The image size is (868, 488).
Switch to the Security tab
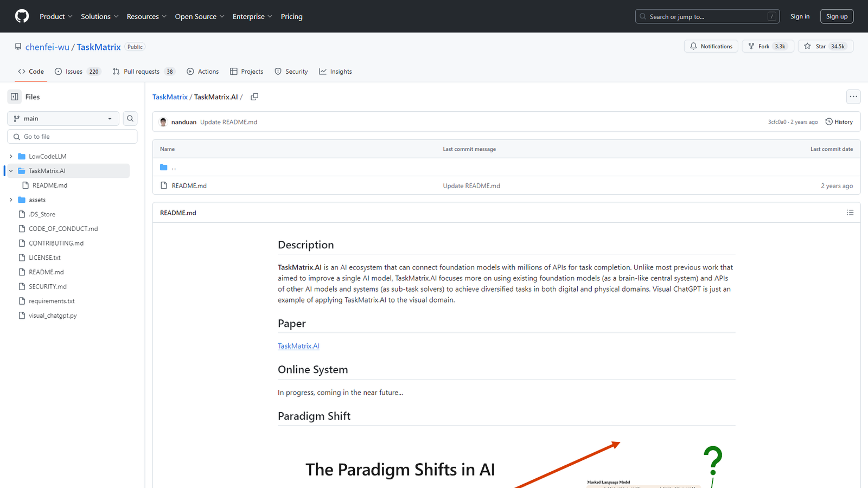click(x=291, y=72)
